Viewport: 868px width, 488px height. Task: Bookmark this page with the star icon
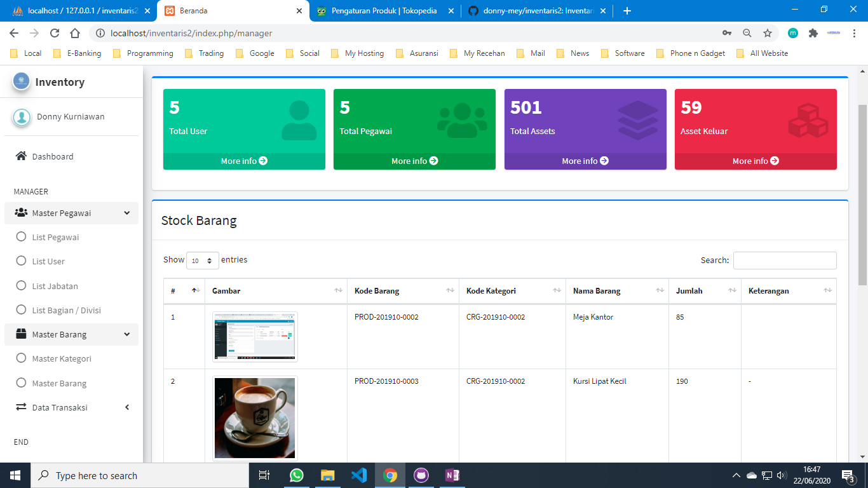click(x=768, y=33)
